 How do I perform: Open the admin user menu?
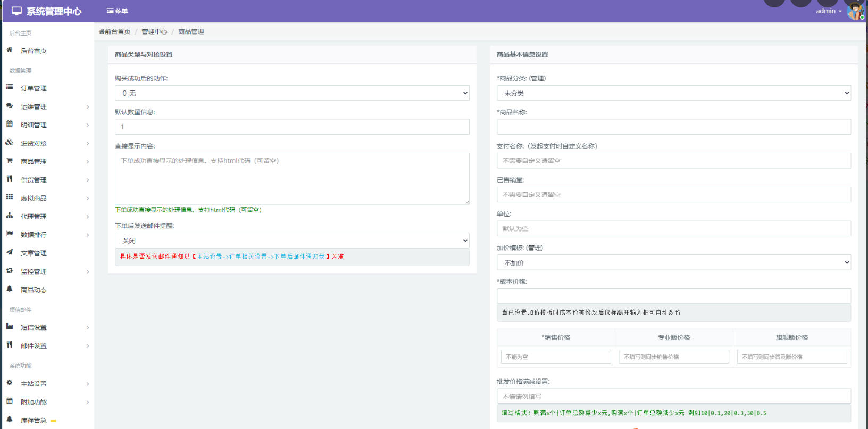click(x=828, y=11)
